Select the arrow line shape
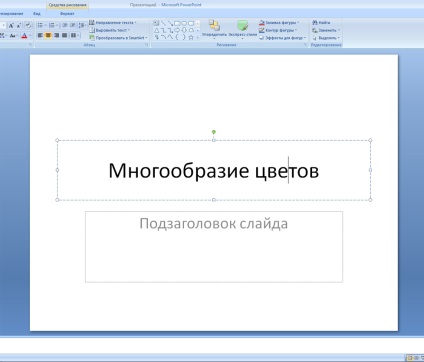Screen dimensions: 424x362 (x=170, y=23)
